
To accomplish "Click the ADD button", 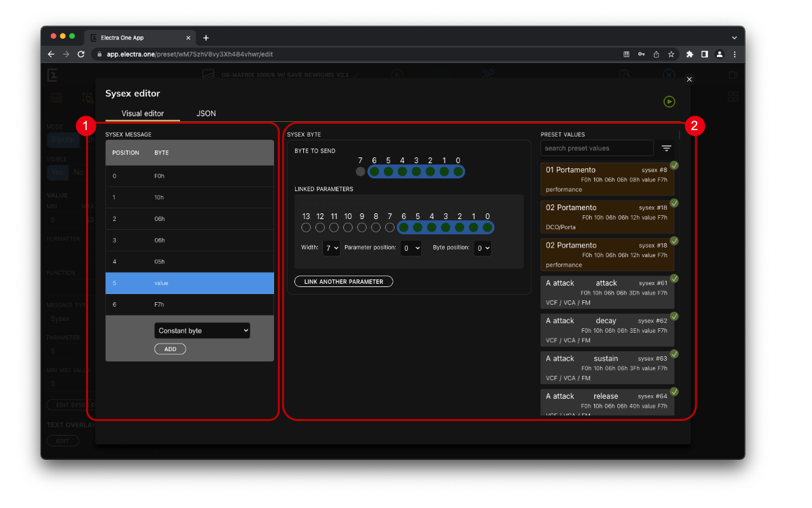I will (x=170, y=349).
